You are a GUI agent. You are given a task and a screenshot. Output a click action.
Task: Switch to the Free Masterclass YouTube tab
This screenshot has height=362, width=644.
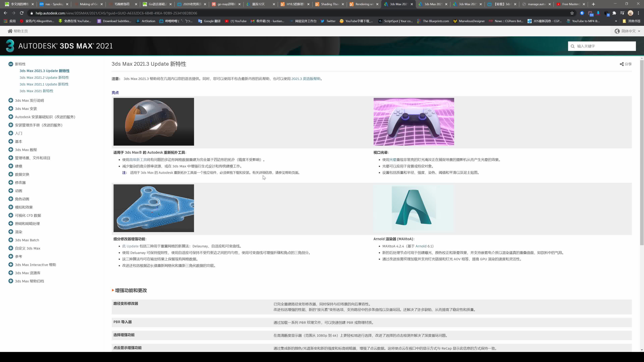pos(571,4)
